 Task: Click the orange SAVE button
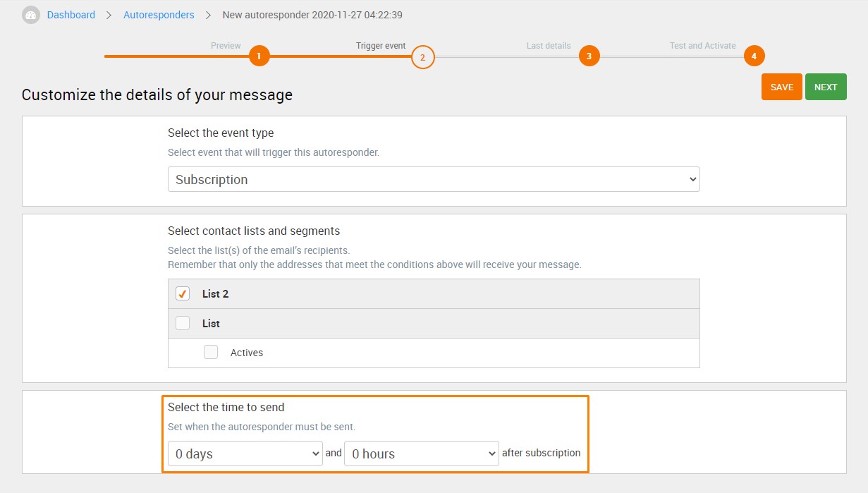[x=782, y=87]
